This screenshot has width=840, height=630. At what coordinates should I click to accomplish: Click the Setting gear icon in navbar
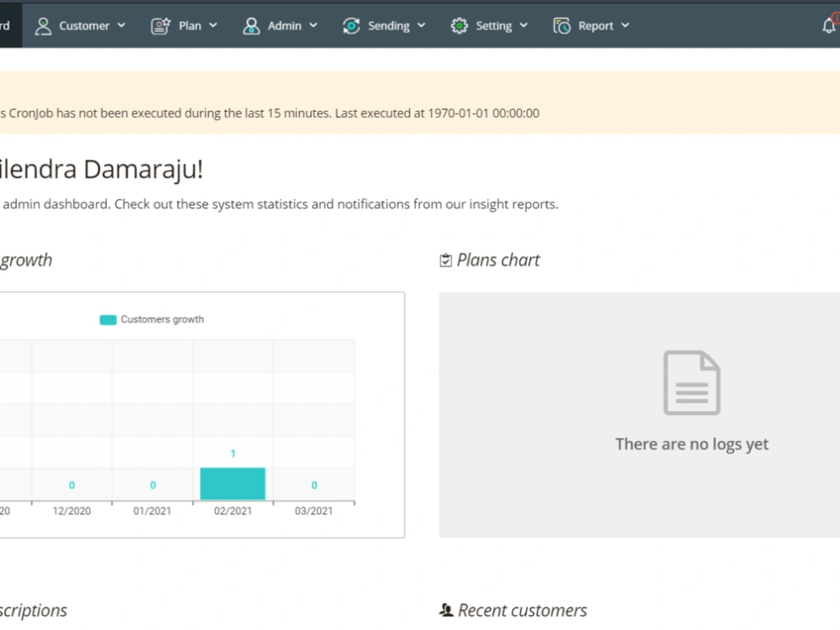459,26
